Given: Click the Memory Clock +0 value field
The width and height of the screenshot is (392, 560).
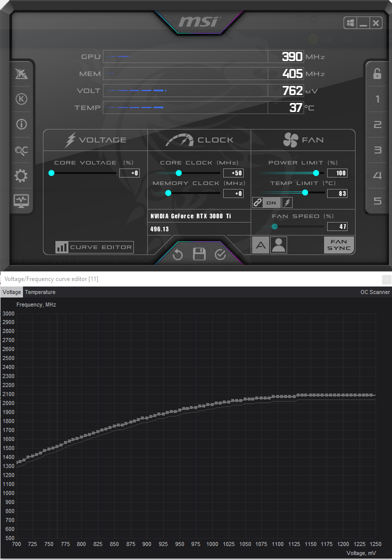Looking at the screenshot, I should (233, 193).
